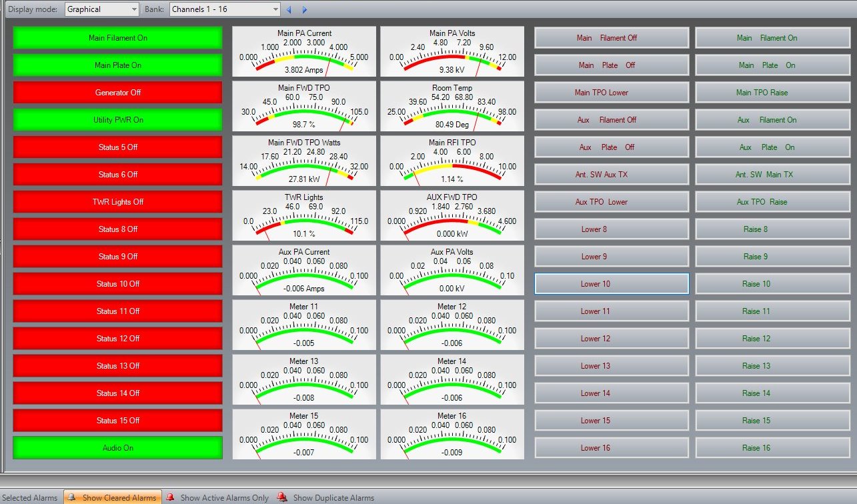Click the green Main Filament On status indicator
The image size is (857, 504).
118,38
